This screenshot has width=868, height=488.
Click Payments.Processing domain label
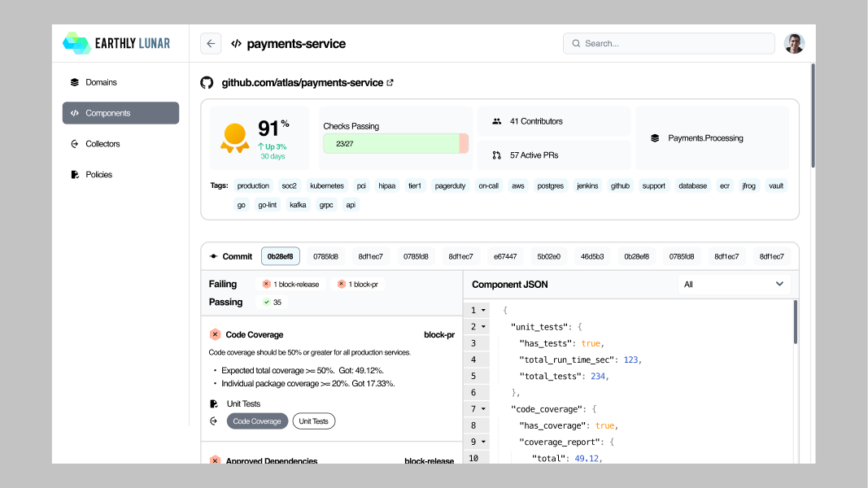[705, 138]
